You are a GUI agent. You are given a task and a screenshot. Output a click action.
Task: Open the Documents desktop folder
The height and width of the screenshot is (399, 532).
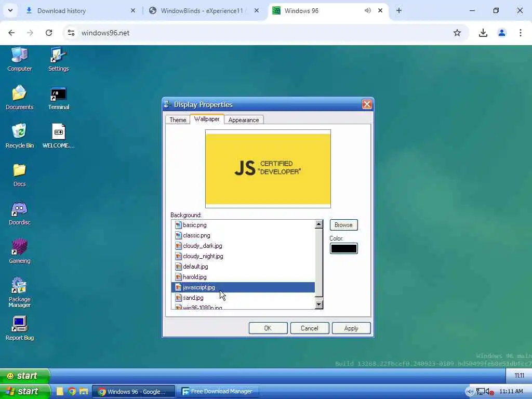tap(19, 98)
